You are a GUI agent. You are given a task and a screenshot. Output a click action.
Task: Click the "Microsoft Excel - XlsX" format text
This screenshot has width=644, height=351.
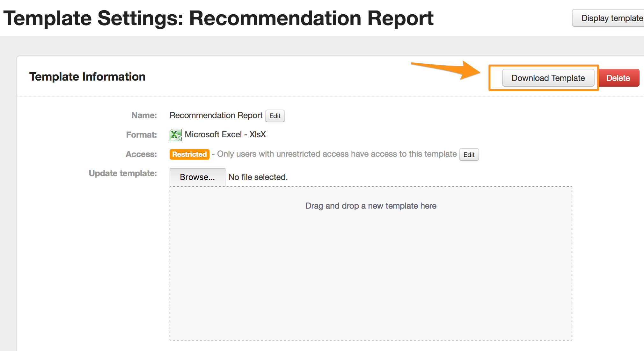coord(225,134)
